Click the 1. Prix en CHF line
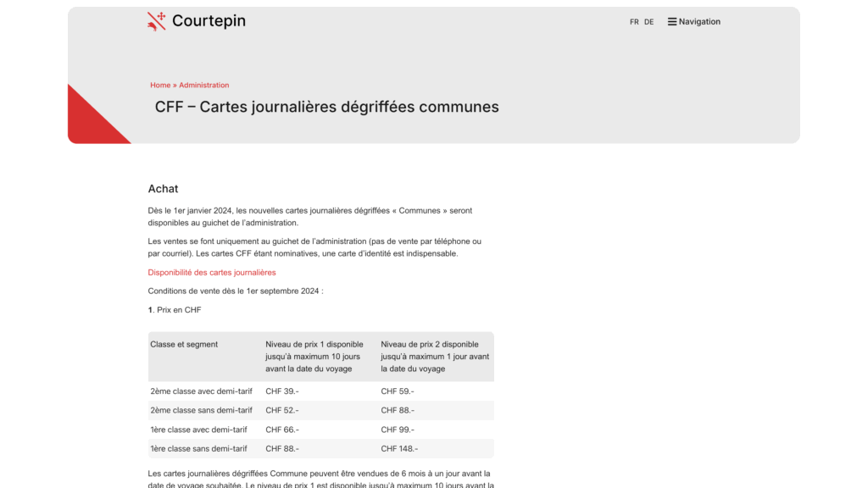 (x=175, y=310)
